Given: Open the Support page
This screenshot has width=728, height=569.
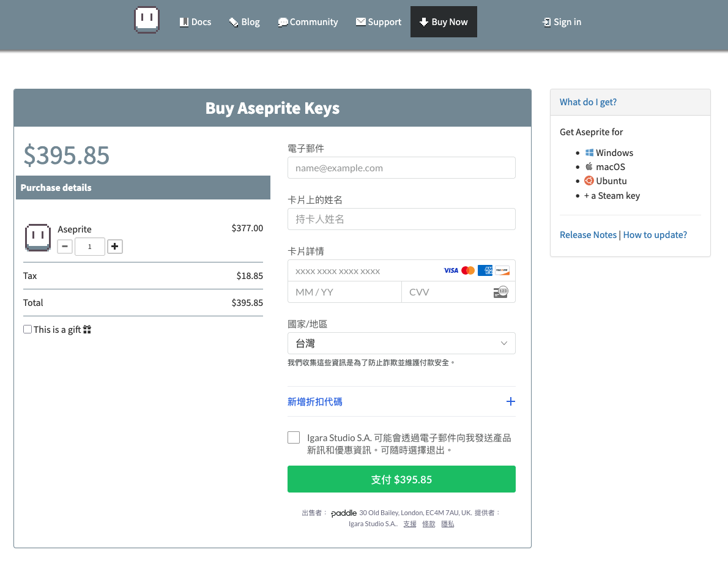Looking at the screenshot, I should (379, 22).
